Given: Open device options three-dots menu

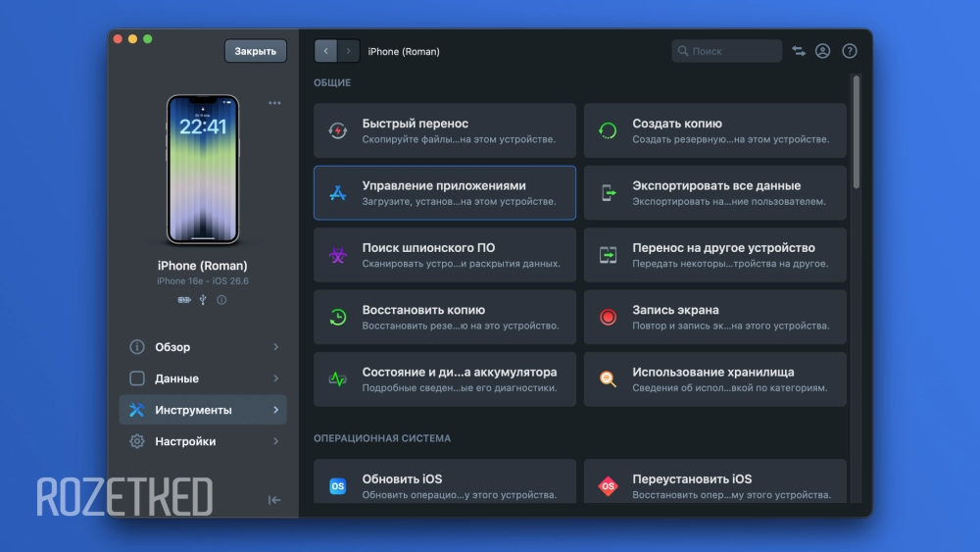Looking at the screenshot, I should click(274, 103).
